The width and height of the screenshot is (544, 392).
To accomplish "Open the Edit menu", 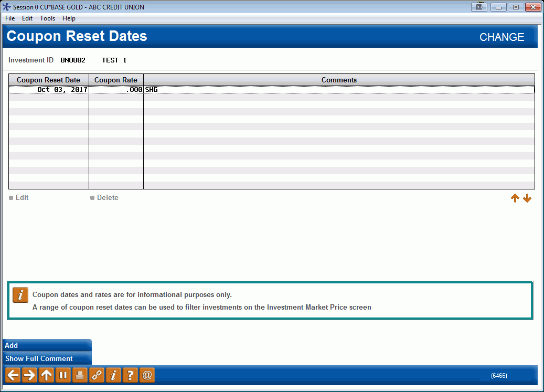I will pos(27,18).
